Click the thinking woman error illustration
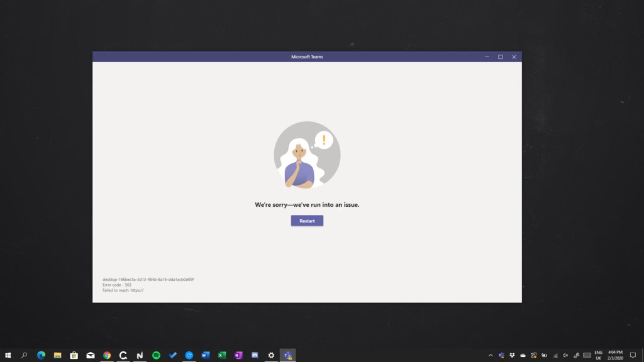 307,155
